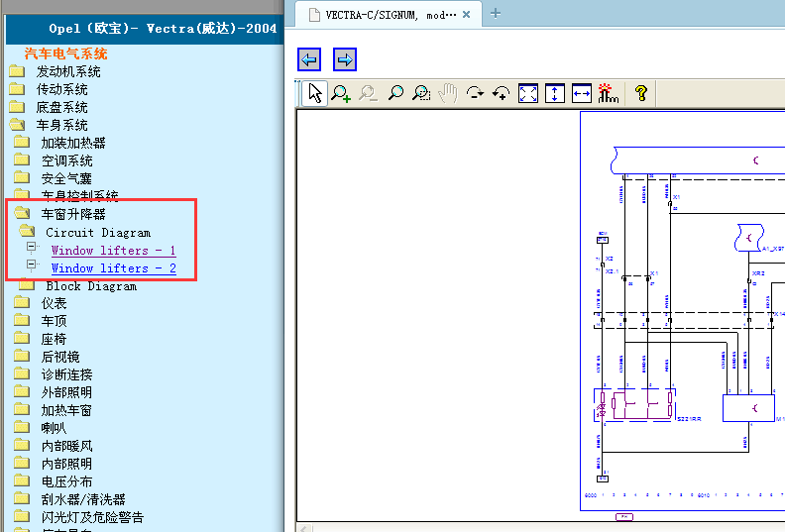Select the hand pan tool
Screen dimensions: 785x532
[448, 93]
